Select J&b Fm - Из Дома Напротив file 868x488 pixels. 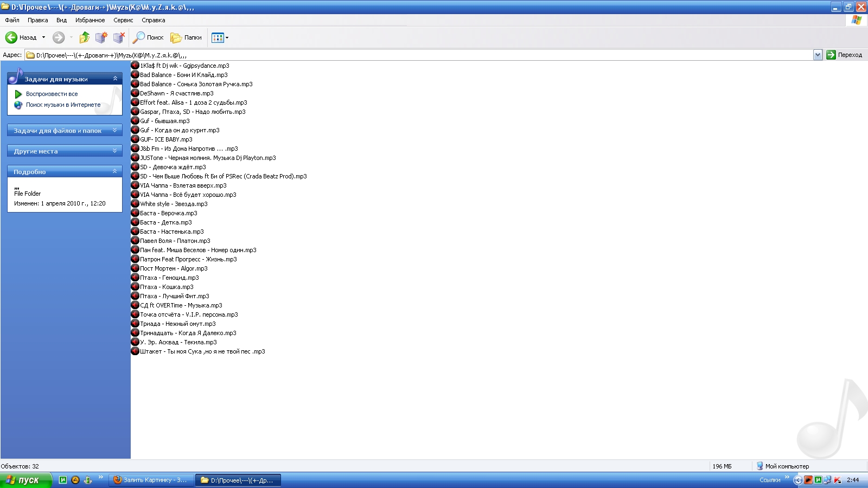tap(185, 149)
